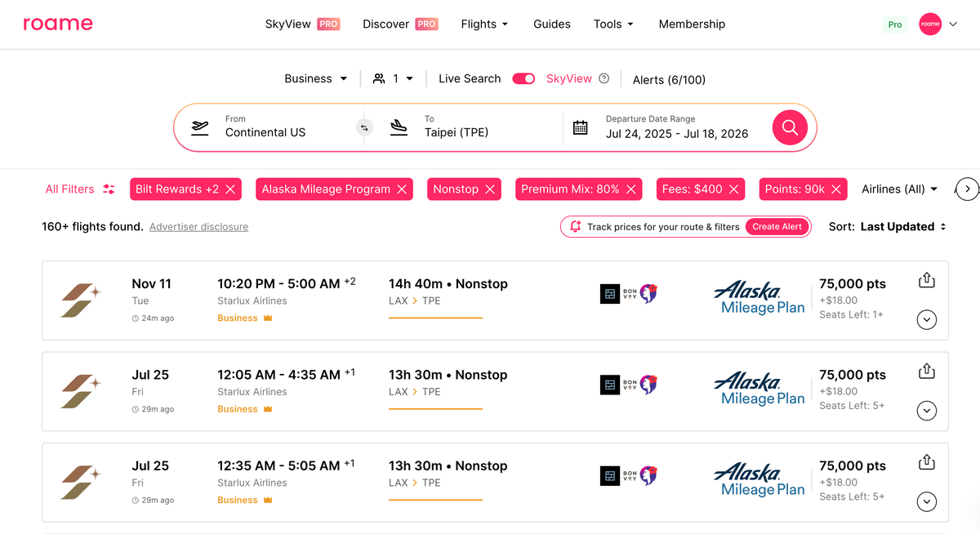This screenshot has height=534, width=980.
Task: Toggle the Live Search / SkyView switch
Action: (523, 78)
